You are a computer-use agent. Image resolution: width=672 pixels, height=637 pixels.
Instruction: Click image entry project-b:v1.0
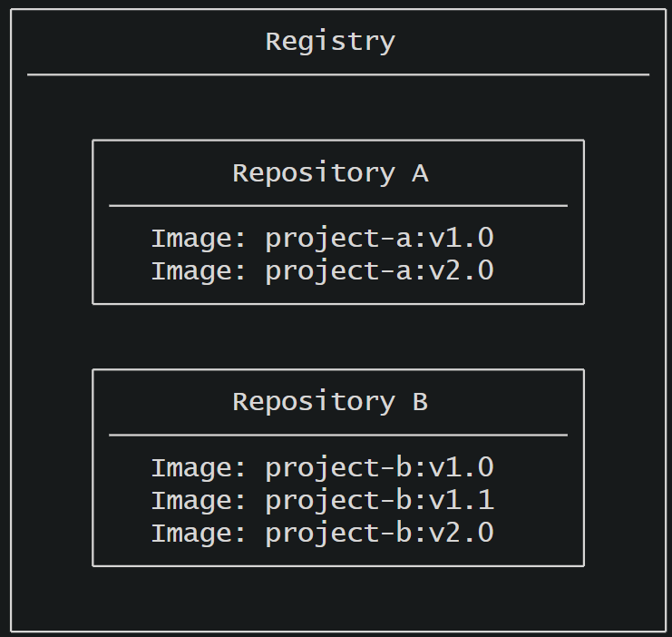pyautogui.click(x=322, y=467)
